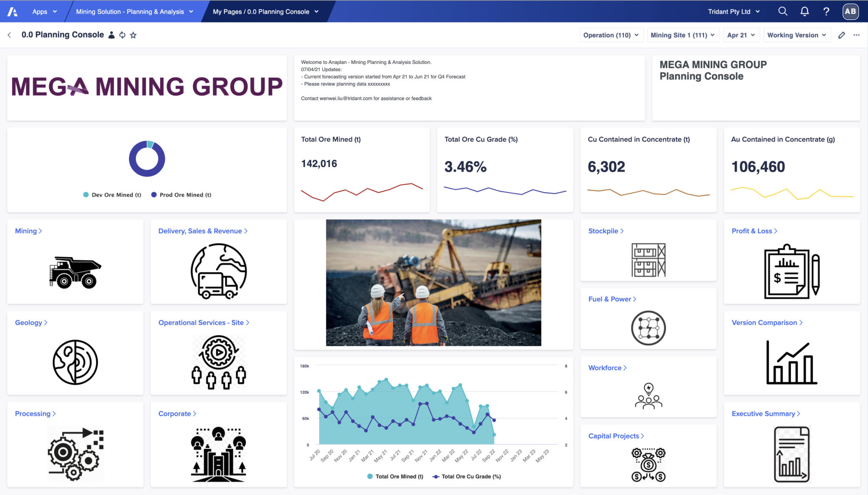Open the Profit & Loss page link
The image size is (868, 495).
pos(754,231)
